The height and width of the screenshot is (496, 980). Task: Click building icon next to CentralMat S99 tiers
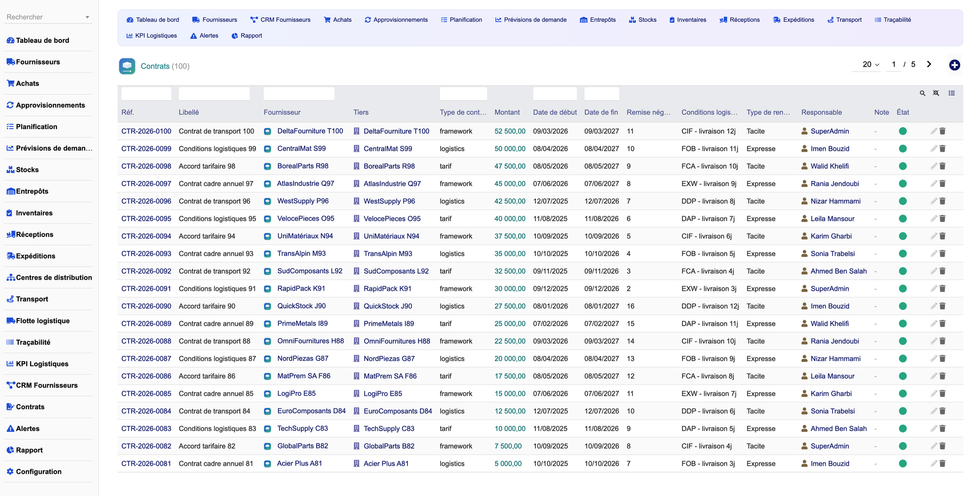[x=357, y=149]
